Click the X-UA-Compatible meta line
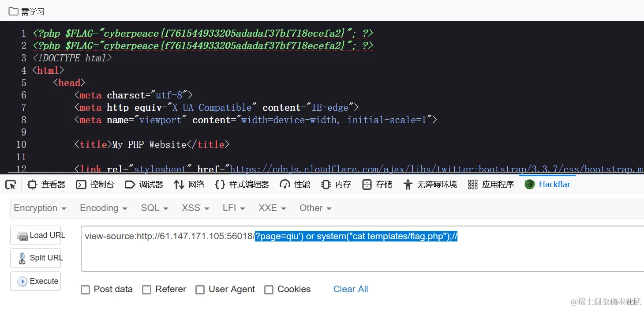644x309 pixels. point(217,107)
